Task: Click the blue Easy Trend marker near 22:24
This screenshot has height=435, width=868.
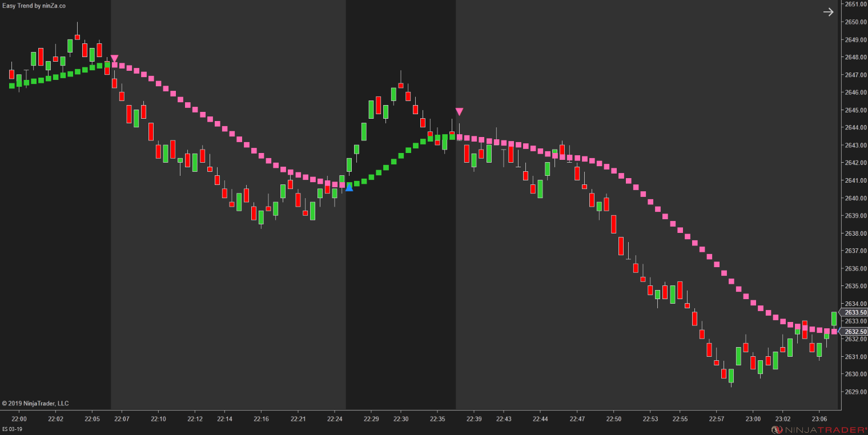Action: click(x=349, y=187)
